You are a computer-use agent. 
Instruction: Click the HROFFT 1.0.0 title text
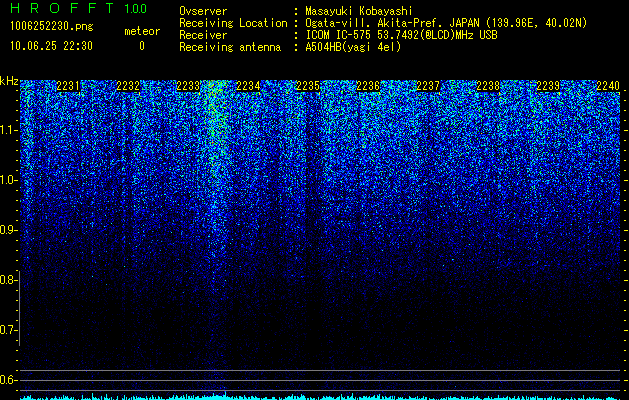(x=79, y=8)
